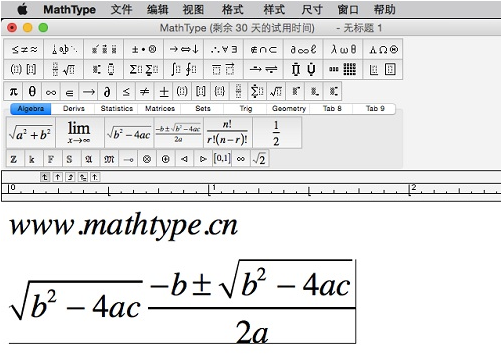
Task: Open the integral templates palette
Action: (x=184, y=70)
